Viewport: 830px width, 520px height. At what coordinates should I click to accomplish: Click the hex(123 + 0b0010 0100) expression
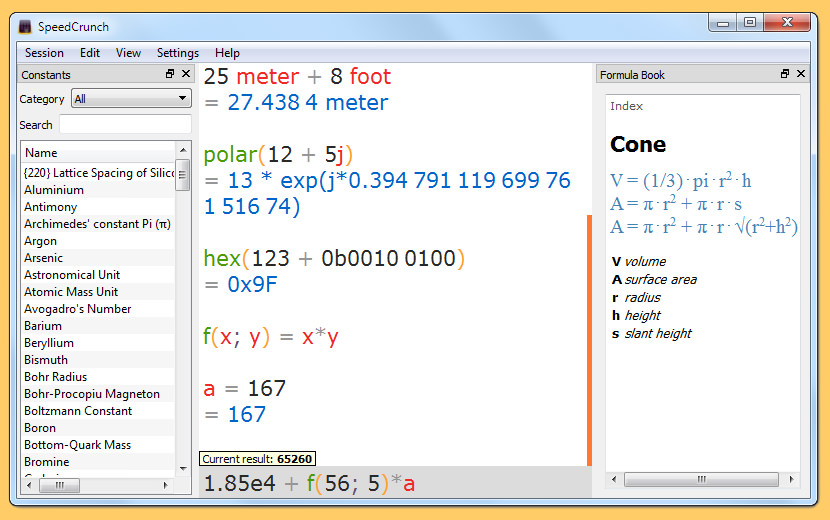334,258
